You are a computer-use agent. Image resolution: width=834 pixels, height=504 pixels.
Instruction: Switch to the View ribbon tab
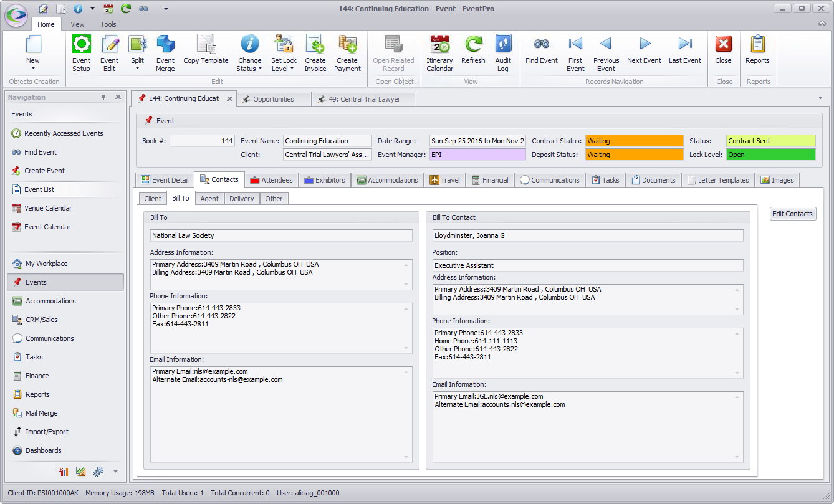coord(77,24)
